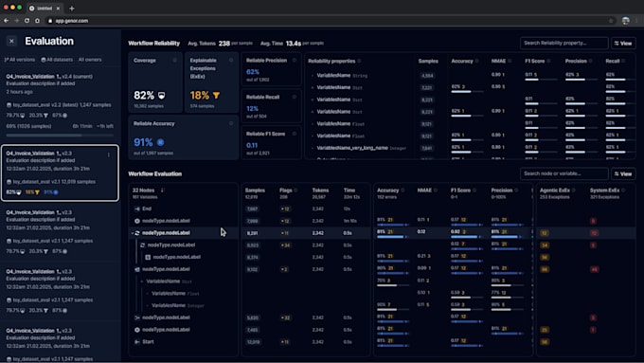Open the All owners filter

pyautogui.click(x=90, y=60)
